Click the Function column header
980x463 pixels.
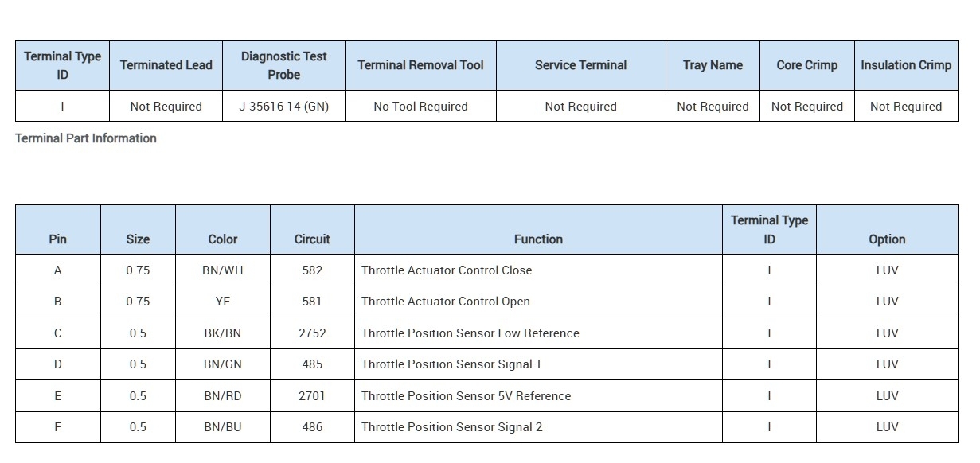[x=538, y=239]
